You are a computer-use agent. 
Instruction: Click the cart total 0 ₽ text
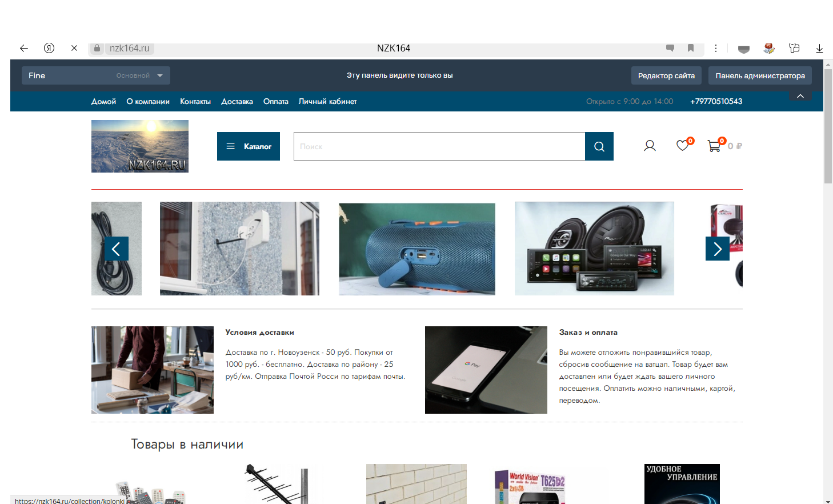click(x=735, y=146)
